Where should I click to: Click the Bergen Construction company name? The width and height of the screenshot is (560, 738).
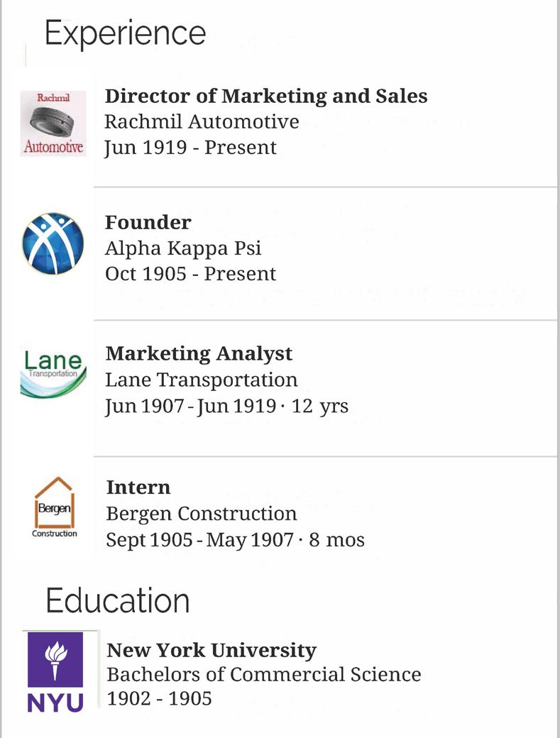tap(202, 513)
